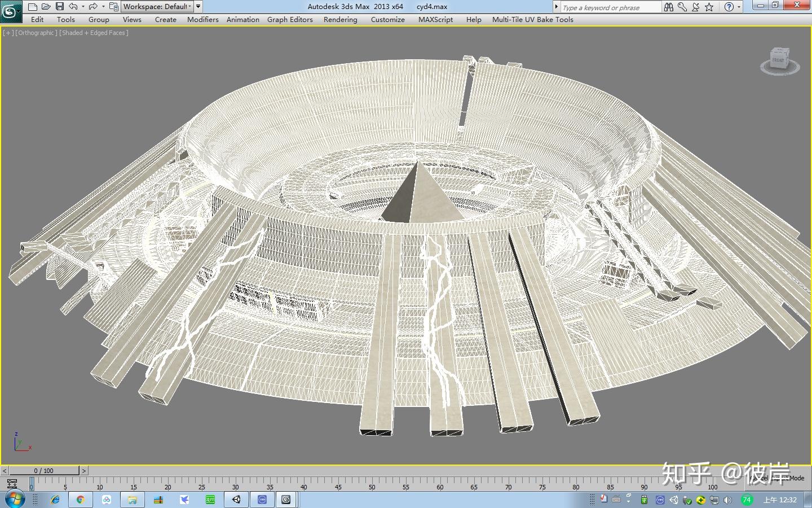This screenshot has width=812, height=508.
Task: Open the 3ds Max application menu
Action: 10,10
